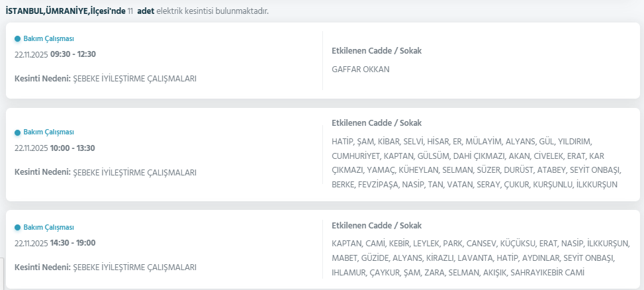The image size is (644, 290).
Task: Click 'Kesinti Nedeni' in the 10:00 outage card
Action: click(42, 173)
